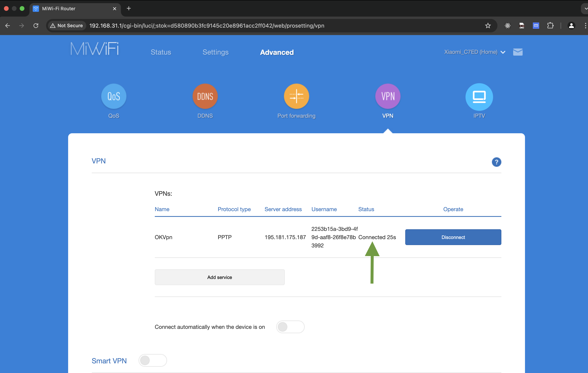Open the browser extensions puzzle icon
The height and width of the screenshot is (373, 588).
(550, 26)
